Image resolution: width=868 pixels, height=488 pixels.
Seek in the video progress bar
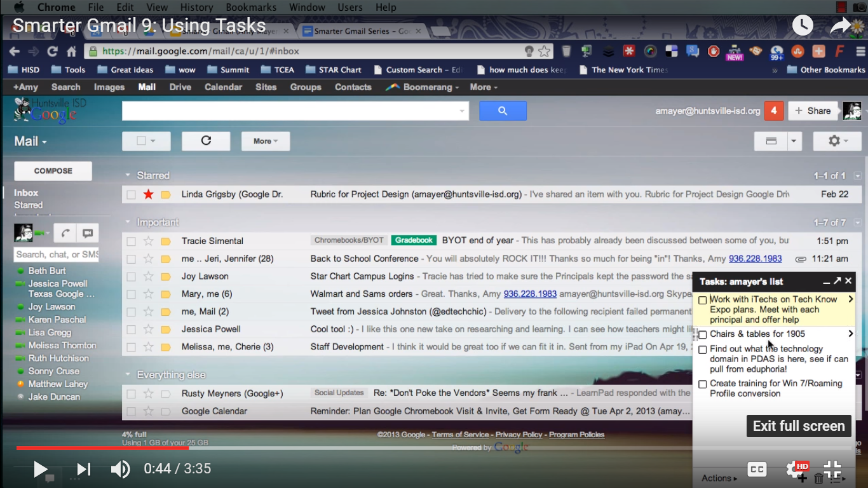pyautogui.click(x=434, y=448)
